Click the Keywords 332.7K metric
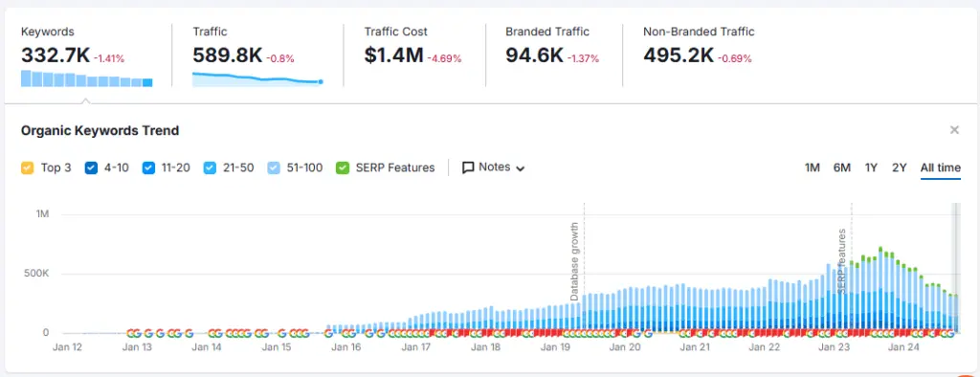The width and height of the screenshot is (980, 377). [x=56, y=55]
